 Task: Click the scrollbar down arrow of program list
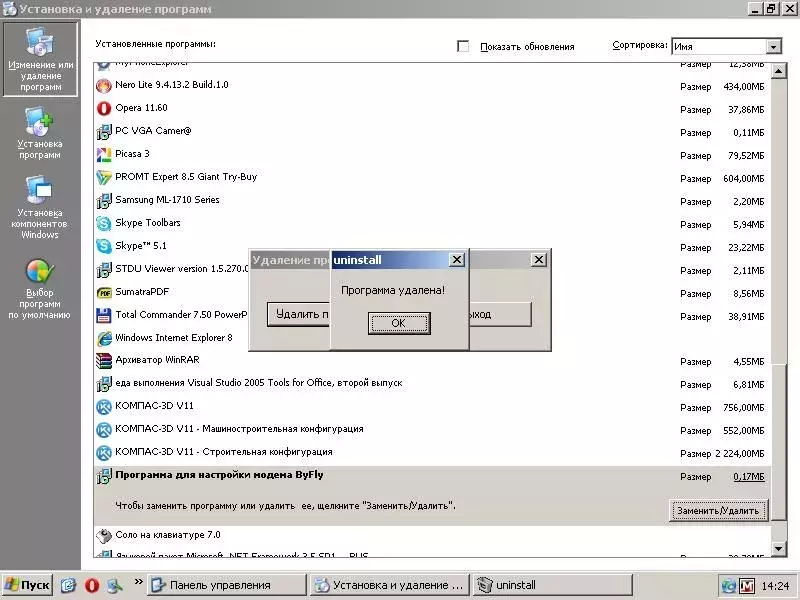pyautogui.click(x=778, y=549)
